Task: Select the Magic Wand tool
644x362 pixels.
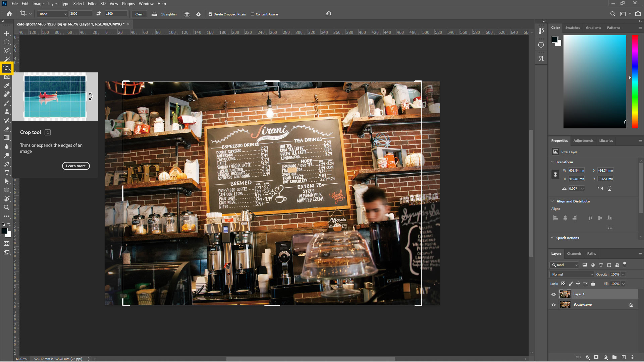Action: coord(6,59)
